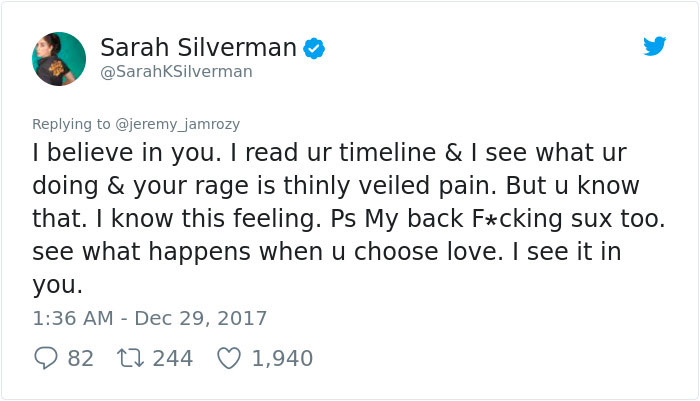Open the @jeremy_jamrozy mention link

(178, 124)
